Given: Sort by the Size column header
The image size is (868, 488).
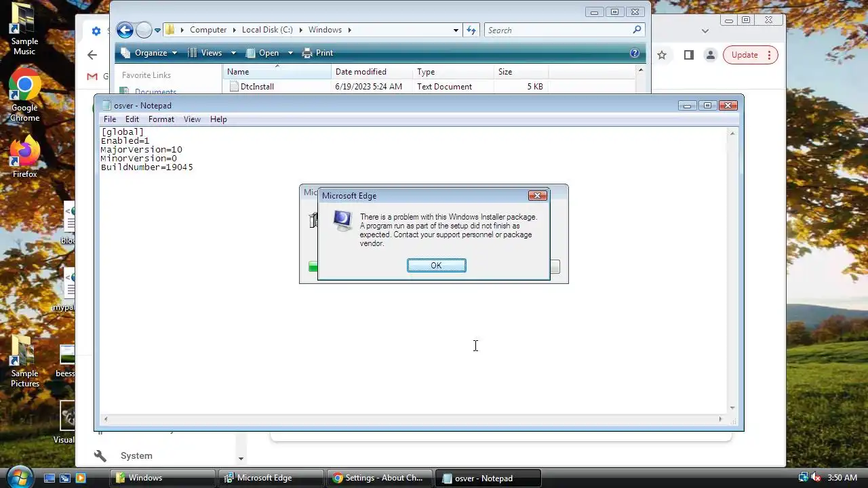Looking at the screenshot, I should [521, 72].
